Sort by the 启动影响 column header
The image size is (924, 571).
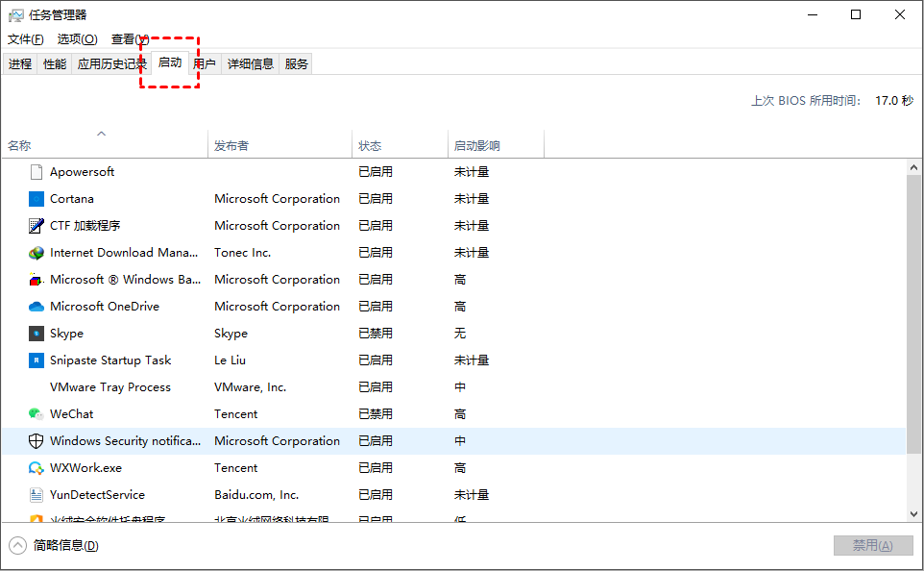pyautogui.click(x=497, y=145)
